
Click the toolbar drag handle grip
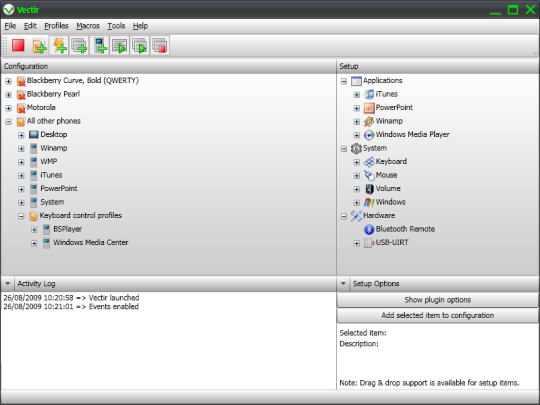(x=5, y=45)
